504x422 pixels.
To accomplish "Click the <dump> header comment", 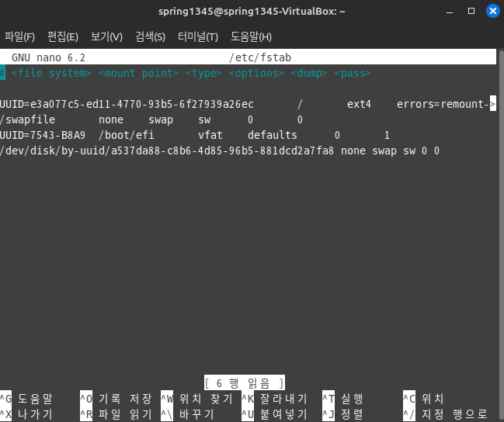I will pyautogui.click(x=309, y=73).
